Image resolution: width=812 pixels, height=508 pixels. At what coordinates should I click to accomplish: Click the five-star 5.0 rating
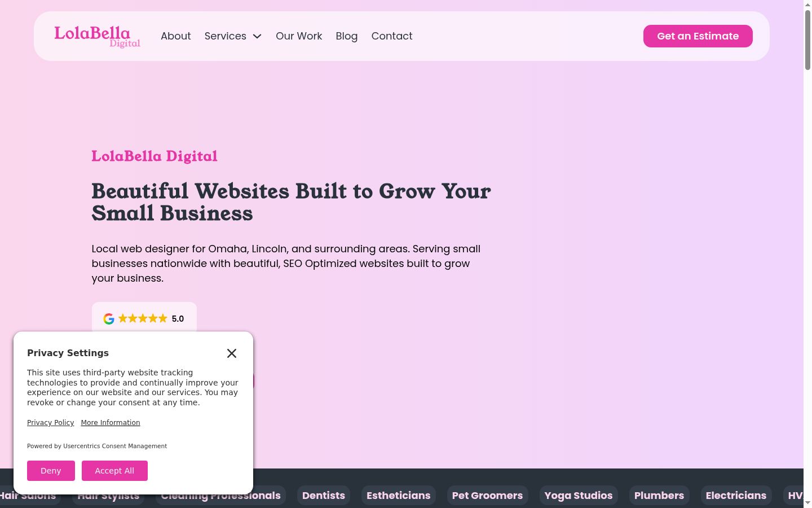point(151,319)
